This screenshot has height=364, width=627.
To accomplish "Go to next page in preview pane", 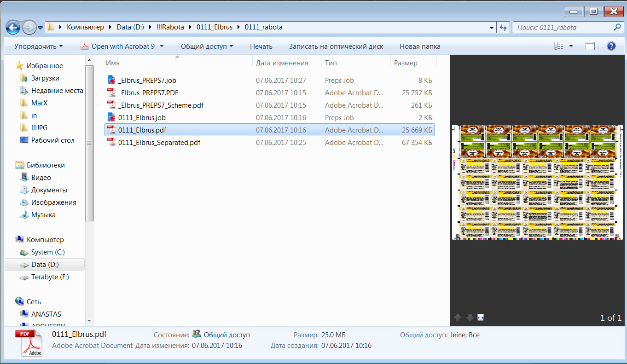I will (x=470, y=318).
